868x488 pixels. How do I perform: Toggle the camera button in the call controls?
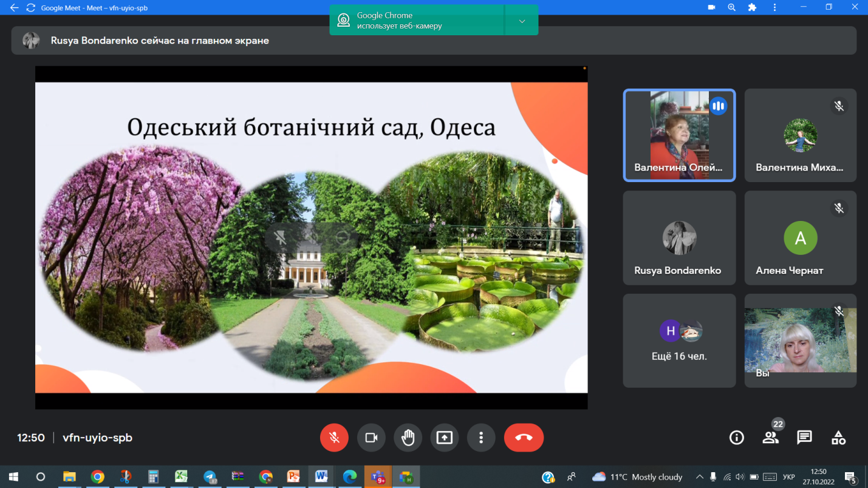coord(371,438)
